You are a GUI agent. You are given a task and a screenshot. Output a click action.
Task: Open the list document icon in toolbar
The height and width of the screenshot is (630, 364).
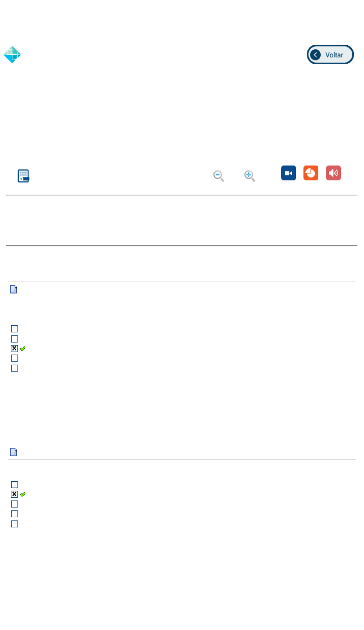[x=23, y=176]
